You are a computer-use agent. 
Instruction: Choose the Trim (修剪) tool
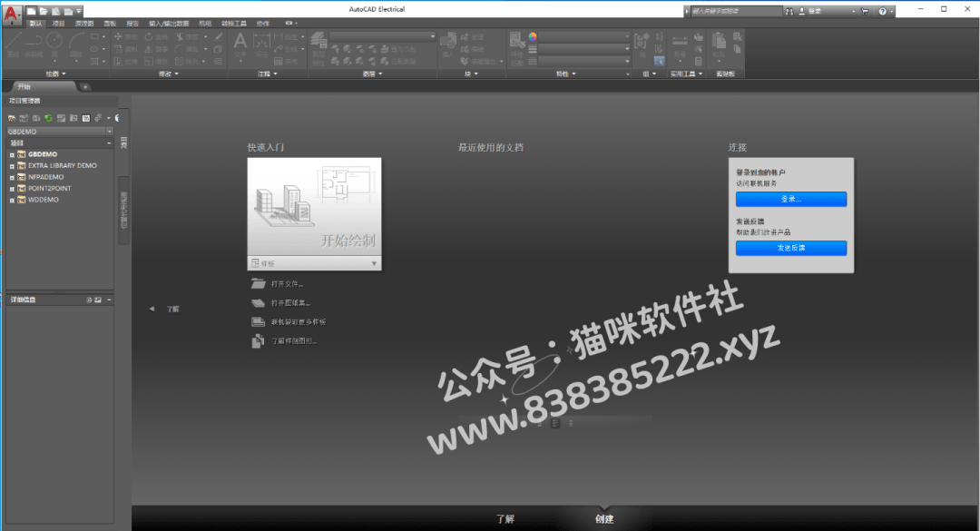[188, 37]
